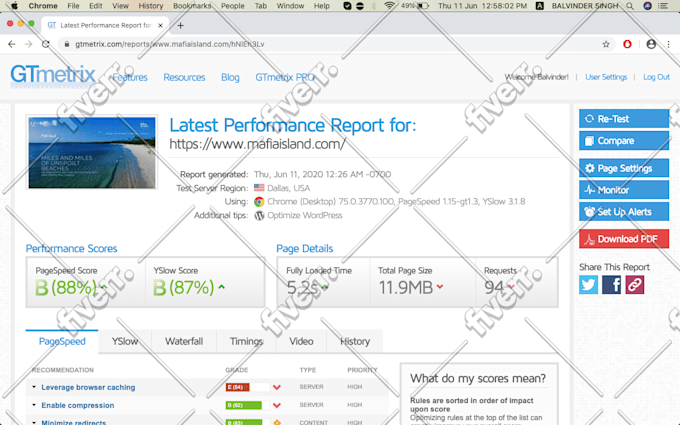
Task: Open Page Settings
Action: click(624, 168)
